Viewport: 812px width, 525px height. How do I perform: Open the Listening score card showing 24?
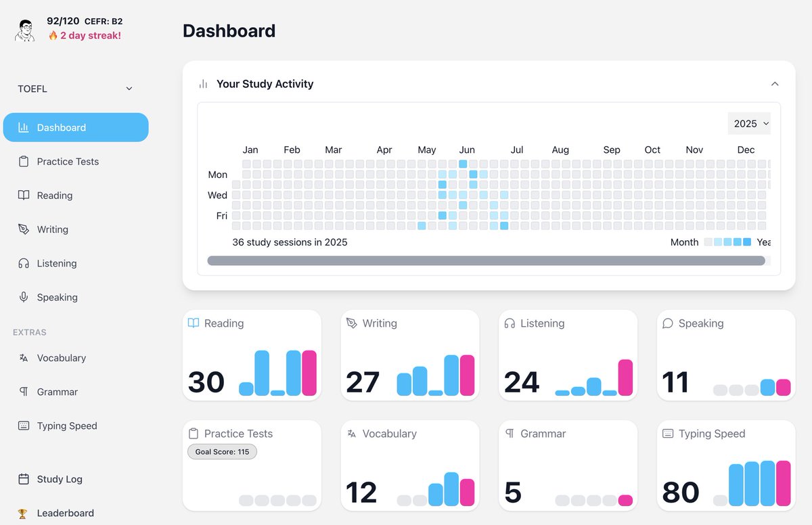click(568, 355)
